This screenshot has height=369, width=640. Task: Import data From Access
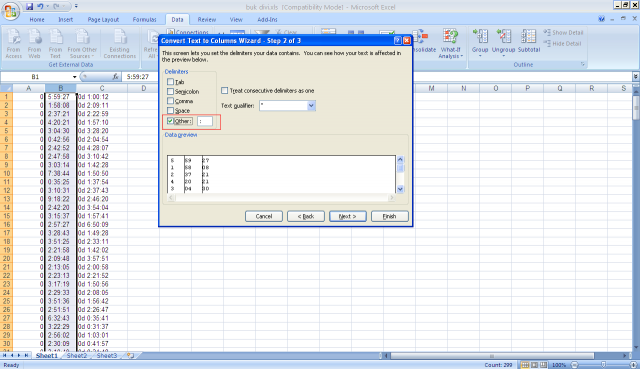(x=13, y=44)
